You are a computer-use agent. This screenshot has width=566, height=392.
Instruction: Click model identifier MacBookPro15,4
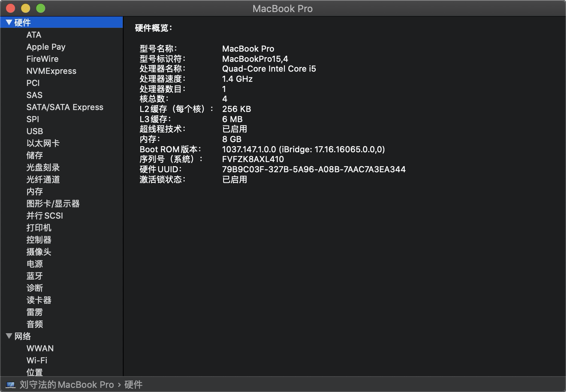tap(255, 59)
